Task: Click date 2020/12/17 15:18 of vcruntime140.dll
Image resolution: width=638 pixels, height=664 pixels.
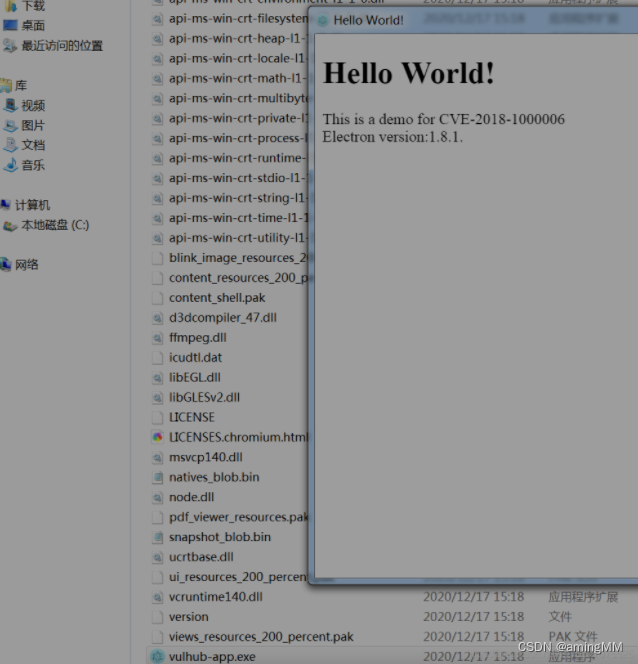Action: [474, 597]
